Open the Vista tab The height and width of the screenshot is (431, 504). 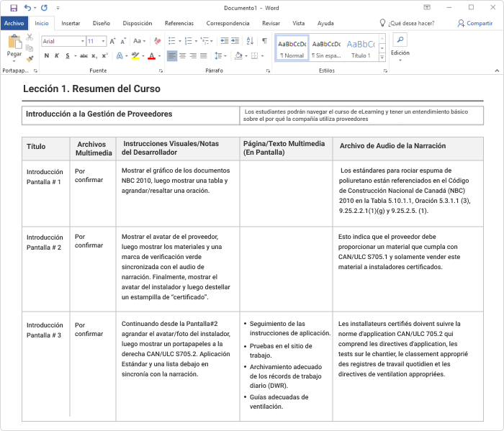coord(299,23)
